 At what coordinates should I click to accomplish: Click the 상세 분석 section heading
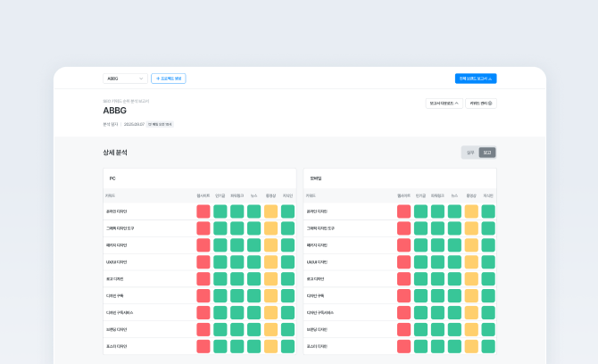click(115, 153)
